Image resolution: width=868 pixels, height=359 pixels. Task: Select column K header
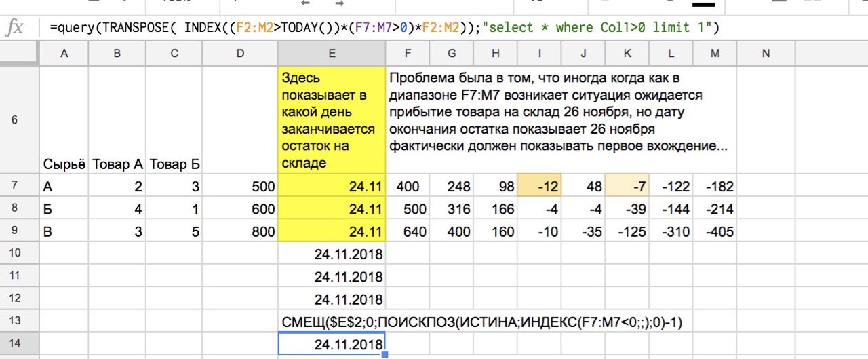(627, 53)
